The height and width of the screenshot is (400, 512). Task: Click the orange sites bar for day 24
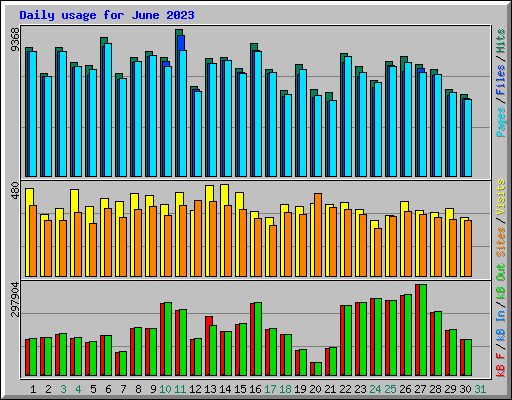point(378,252)
